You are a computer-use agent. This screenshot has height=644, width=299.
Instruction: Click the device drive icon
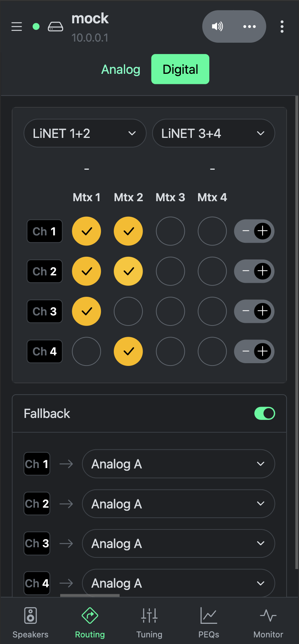(56, 26)
